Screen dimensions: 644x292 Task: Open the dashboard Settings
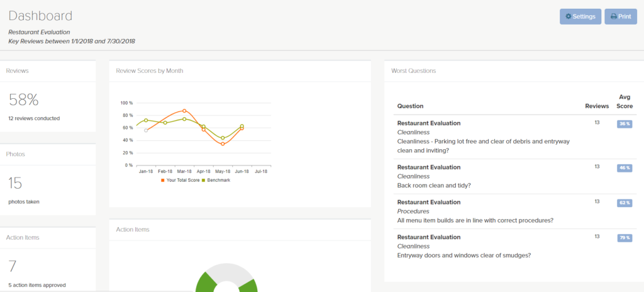580,17
